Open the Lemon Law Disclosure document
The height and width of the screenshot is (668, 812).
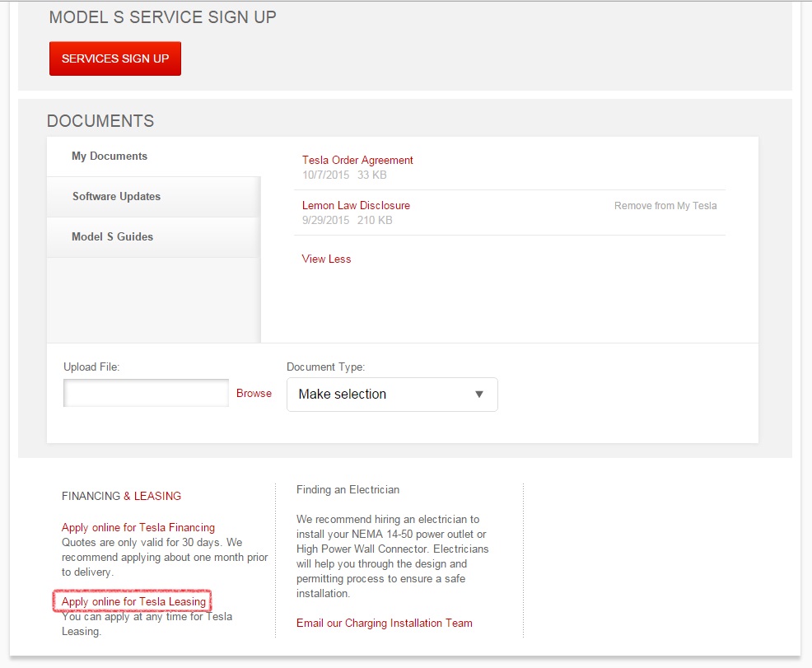coord(356,206)
